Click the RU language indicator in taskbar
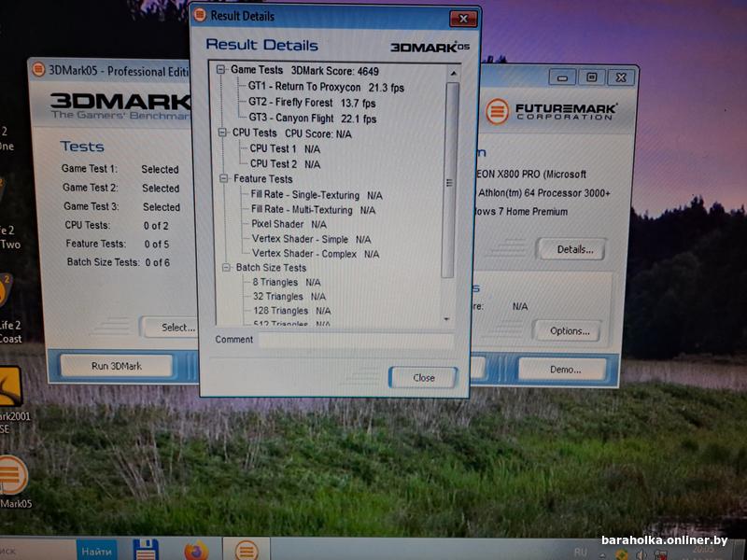Screen dimensions: 747x560 pos(580,552)
